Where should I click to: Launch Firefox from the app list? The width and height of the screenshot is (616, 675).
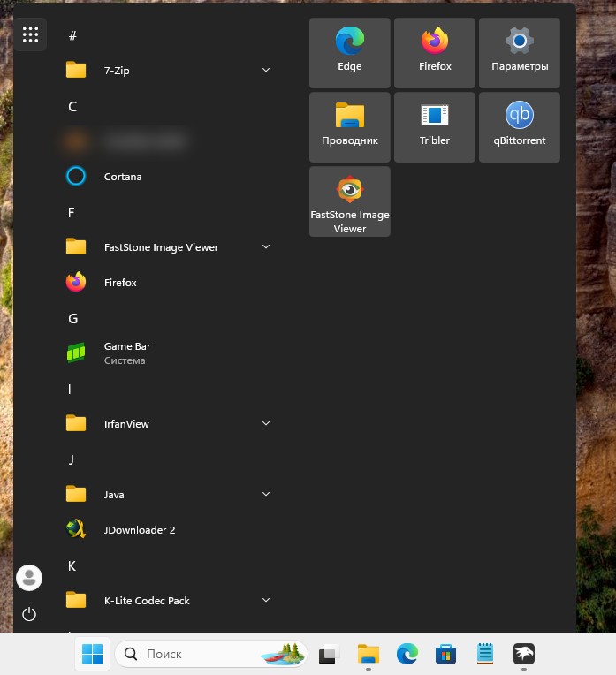tap(170, 283)
